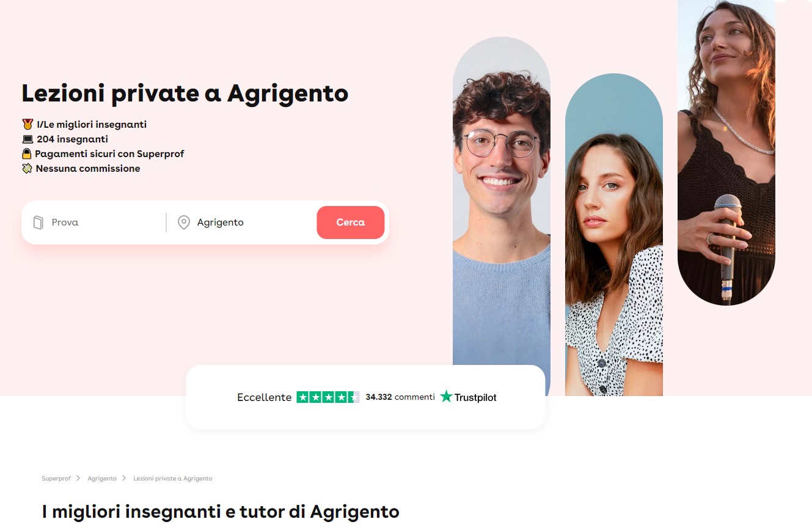
Task: Click the location pin icon beside Agrigento
Action: pyautogui.click(x=183, y=223)
